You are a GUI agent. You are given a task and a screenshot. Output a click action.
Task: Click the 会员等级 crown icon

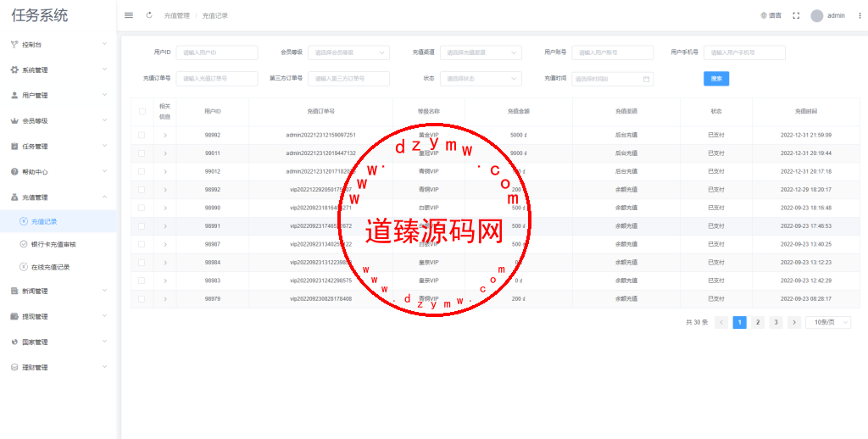coord(14,120)
